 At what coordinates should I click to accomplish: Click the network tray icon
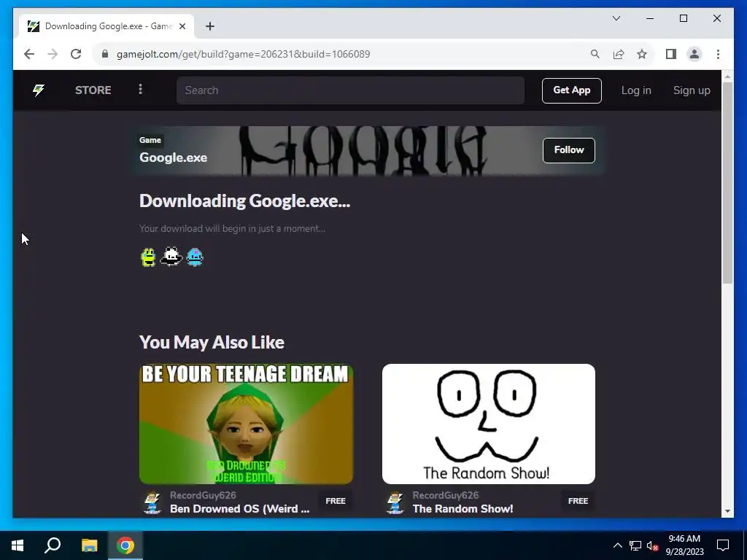pyautogui.click(x=635, y=545)
